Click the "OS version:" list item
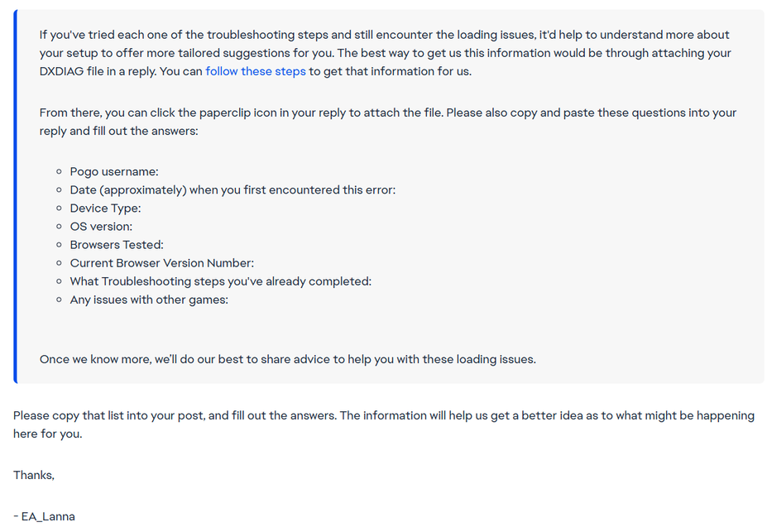 coord(101,227)
